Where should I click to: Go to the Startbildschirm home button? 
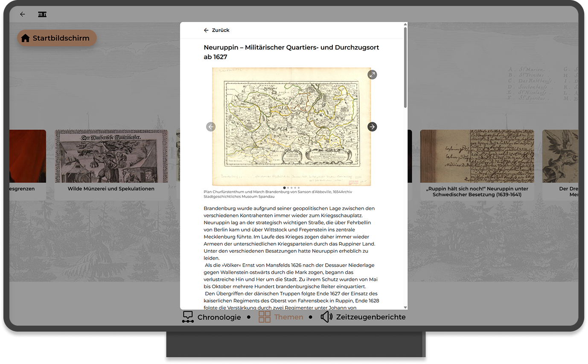(57, 38)
